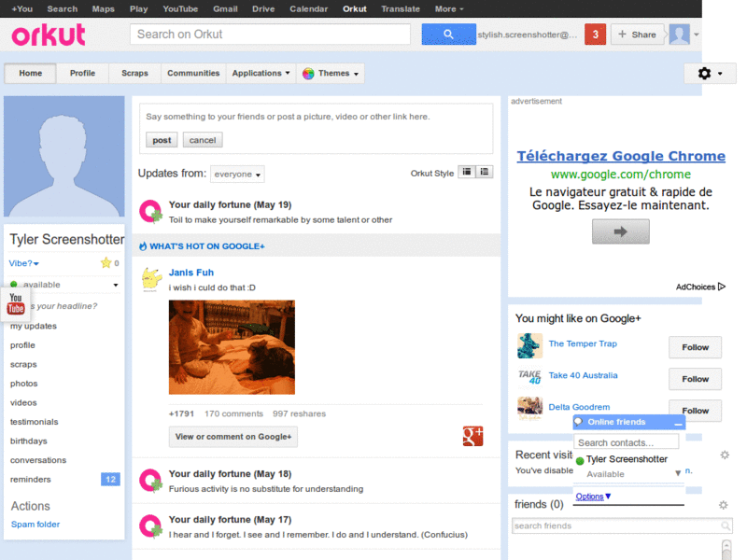Image resolution: width=747 pixels, height=560 pixels.
Task: Open 170 comments on the post
Action: click(233, 413)
